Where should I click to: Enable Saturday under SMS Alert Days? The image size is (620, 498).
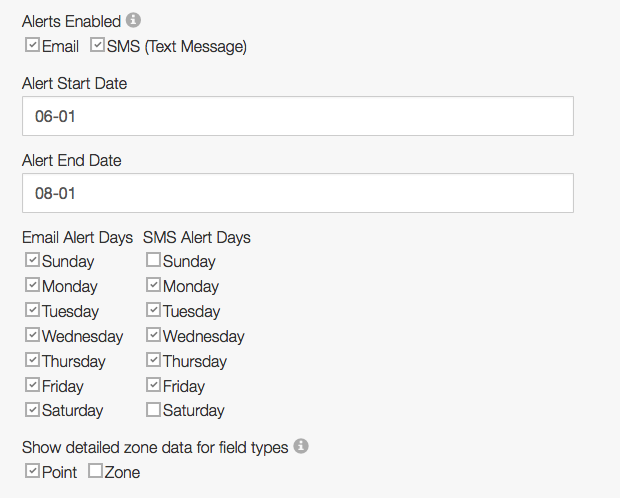[153, 409]
